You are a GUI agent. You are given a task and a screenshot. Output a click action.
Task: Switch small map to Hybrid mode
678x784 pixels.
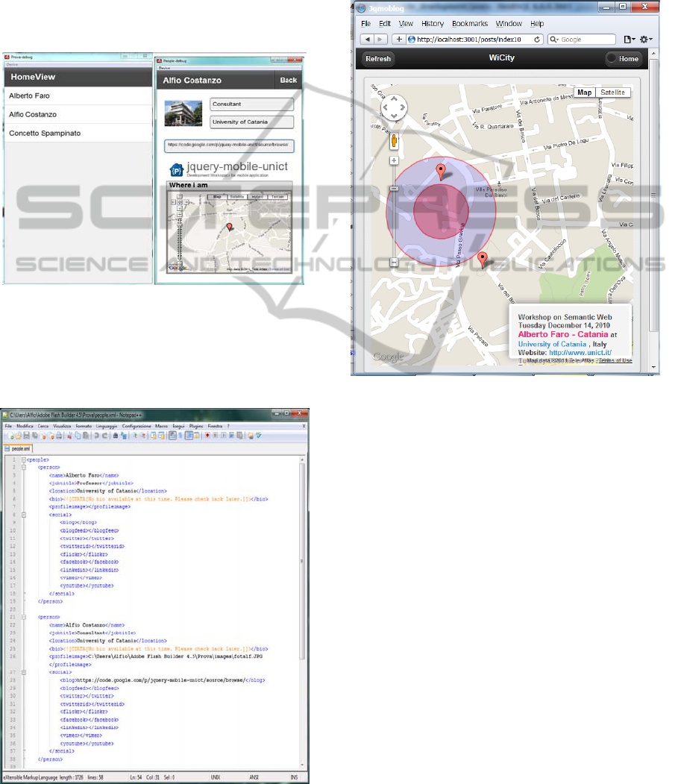pyautogui.click(x=257, y=197)
